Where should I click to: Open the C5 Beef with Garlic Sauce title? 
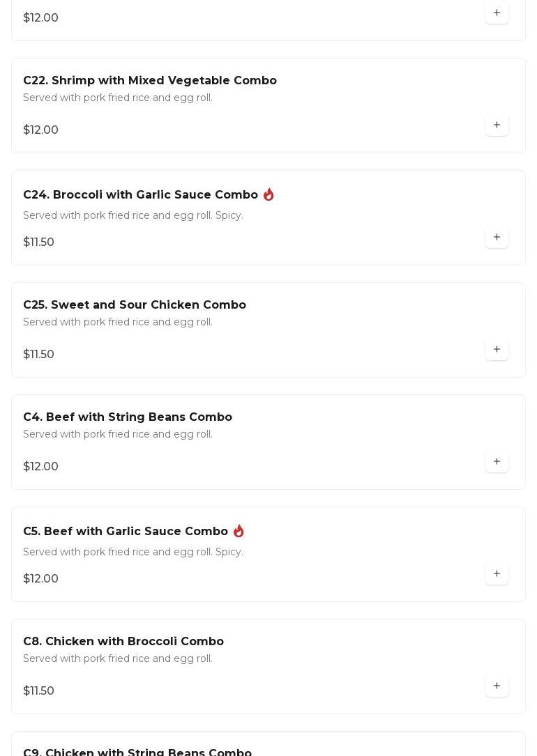click(126, 532)
